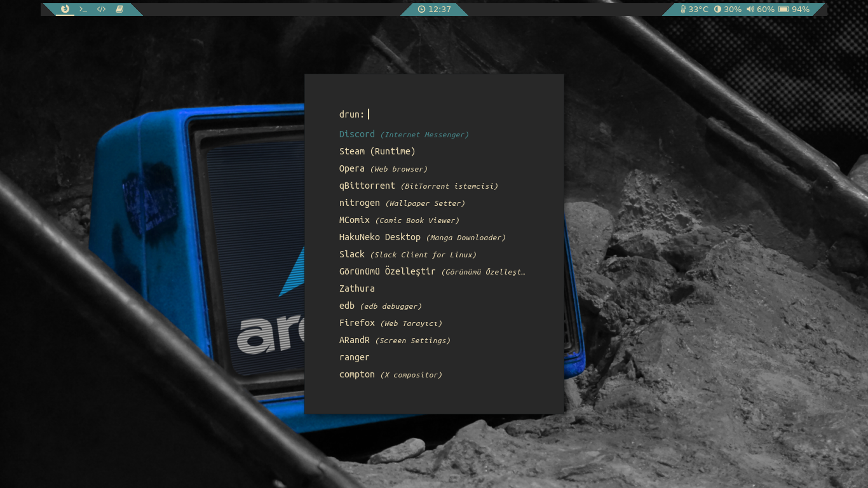Click the brightness half-circle icon
The image size is (868, 488).
coord(718,10)
